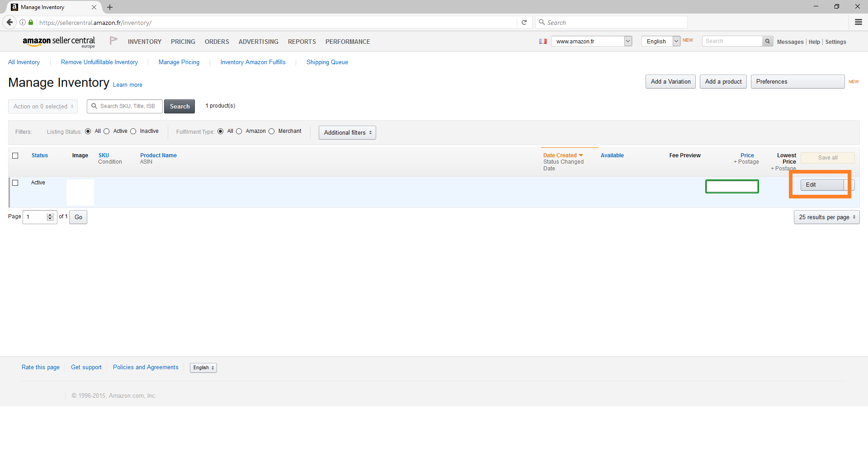Click the Edit button for the product
Screen dimensions: 868x470
(x=822, y=185)
